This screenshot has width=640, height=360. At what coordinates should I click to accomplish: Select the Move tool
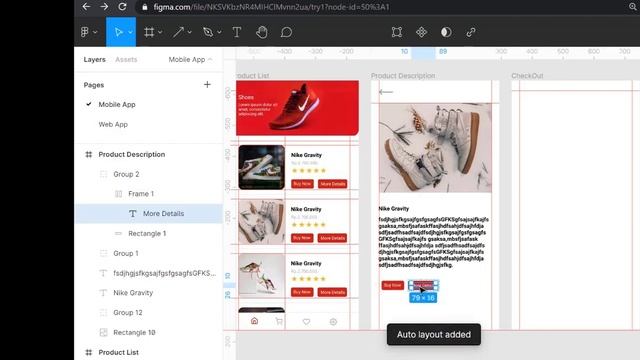pyautogui.click(x=118, y=32)
